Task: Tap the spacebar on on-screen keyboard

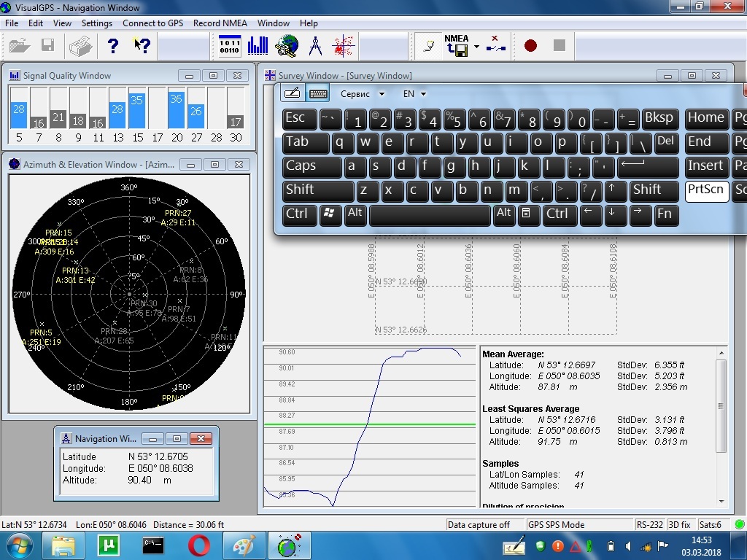Action: (430, 215)
